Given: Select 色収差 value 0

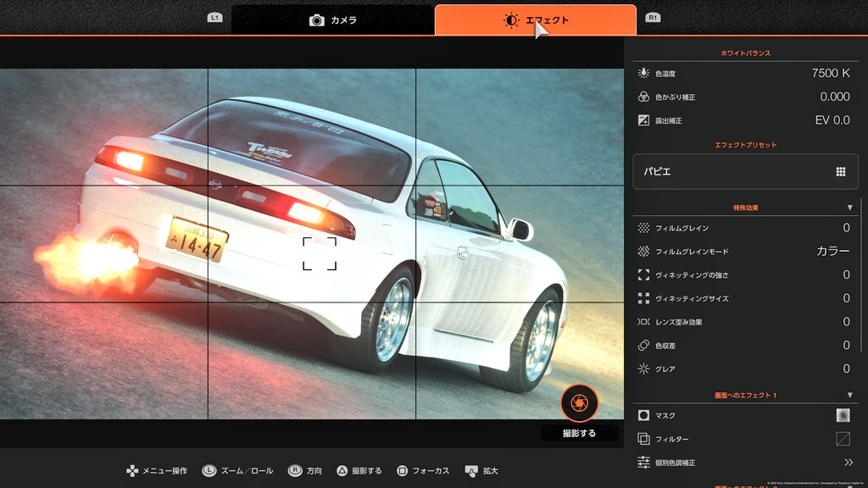Looking at the screenshot, I should [x=846, y=346].
